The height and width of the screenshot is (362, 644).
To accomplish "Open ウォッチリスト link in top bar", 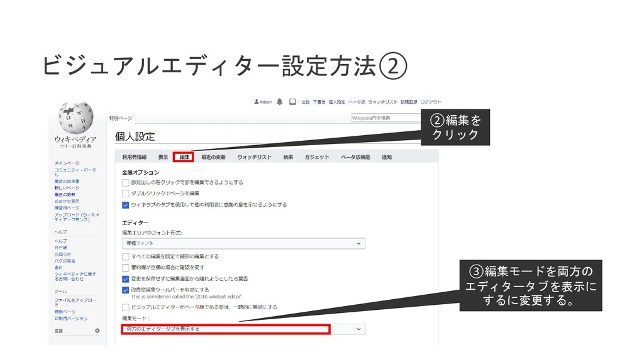I will [x=383, y=102].
